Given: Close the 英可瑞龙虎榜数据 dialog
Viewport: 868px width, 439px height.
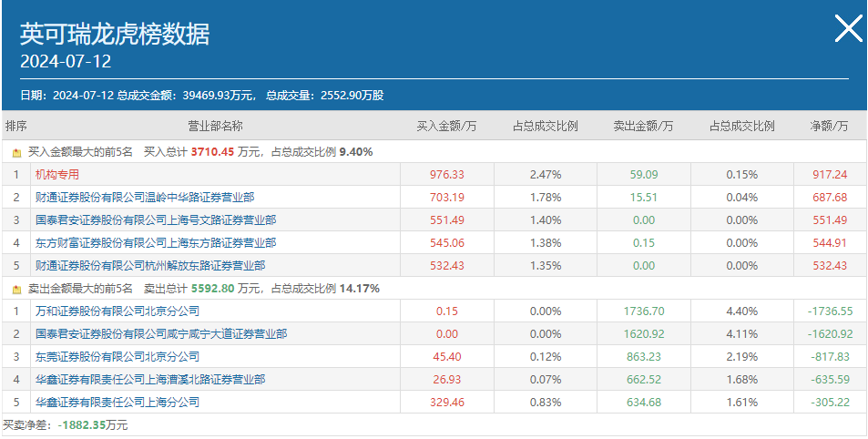Looking at the screenshot, I should point(848,29).
